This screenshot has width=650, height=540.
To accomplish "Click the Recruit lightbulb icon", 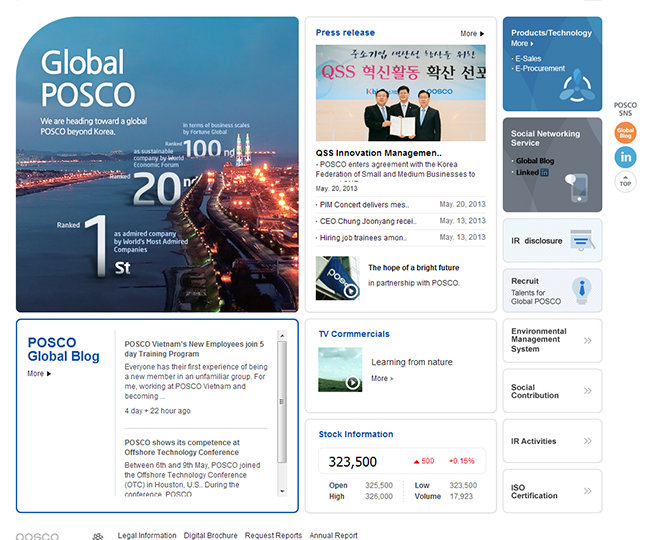I will coord(582,291).
